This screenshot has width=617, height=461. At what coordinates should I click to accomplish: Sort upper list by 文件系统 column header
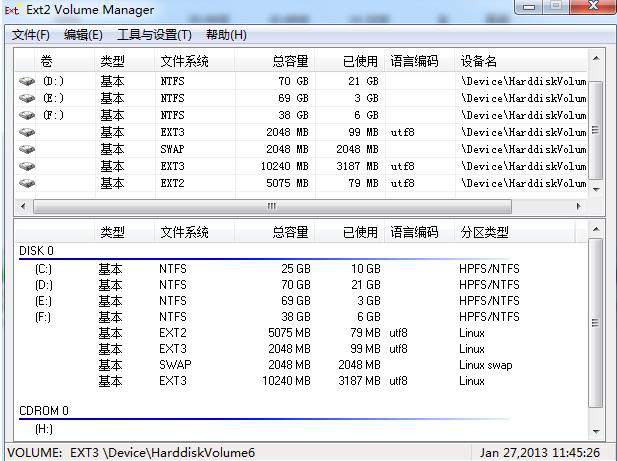tap(184, 61)
